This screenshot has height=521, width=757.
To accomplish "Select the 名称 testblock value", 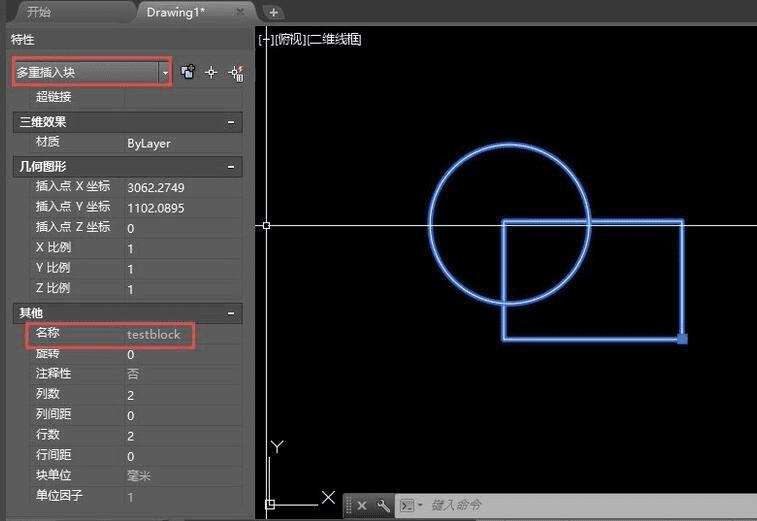I will coord(183,334).
